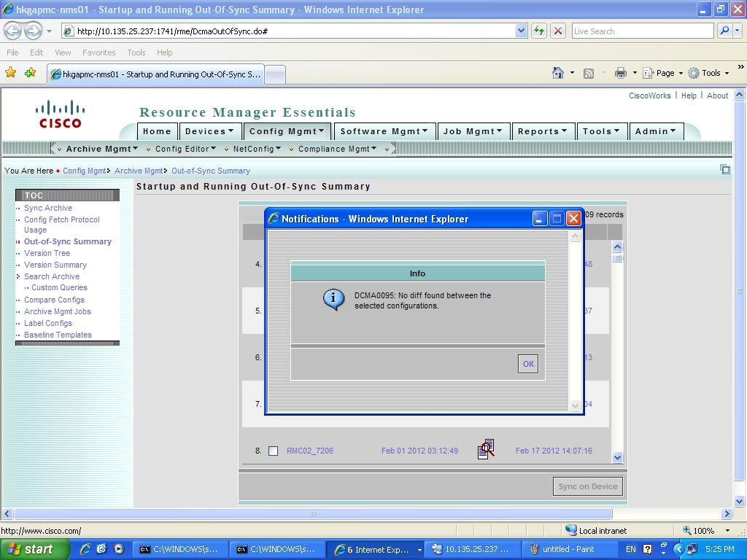Expand the Devices navigation menu
This screenshot has height=560, width=747.
[x=209, y=131]
